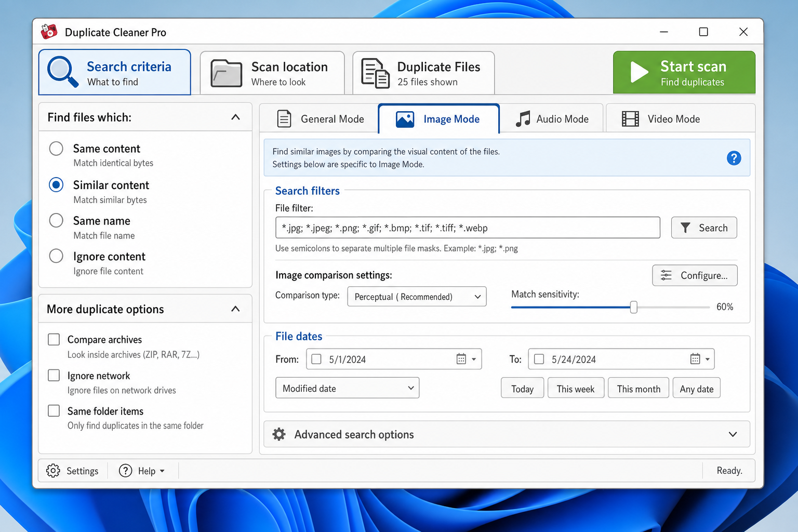
Task: Click the From date value 5/1/2024
Action: pos(348,360)
